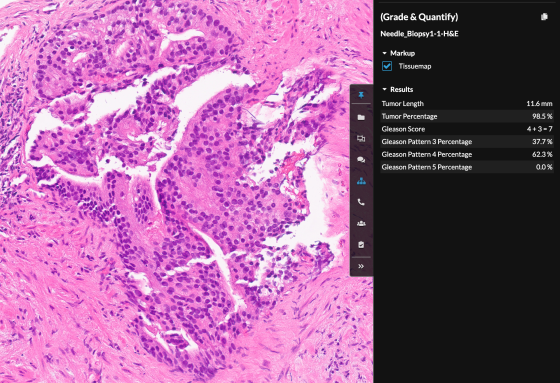Click the 98.5 % value
This screenshot has width=560, height=383.
(x=542, y=116)
